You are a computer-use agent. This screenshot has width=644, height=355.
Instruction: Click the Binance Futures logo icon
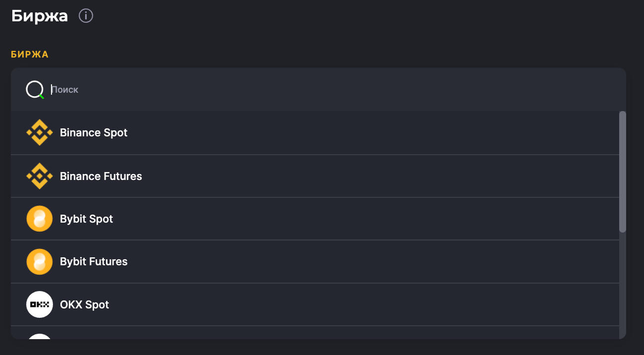tap(39, 176)
